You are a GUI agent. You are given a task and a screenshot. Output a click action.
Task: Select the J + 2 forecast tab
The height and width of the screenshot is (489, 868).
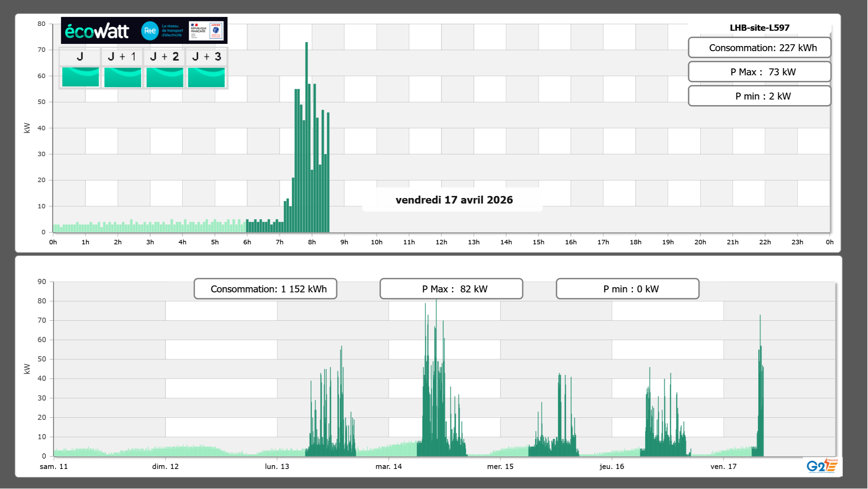[x=165, y=57]
